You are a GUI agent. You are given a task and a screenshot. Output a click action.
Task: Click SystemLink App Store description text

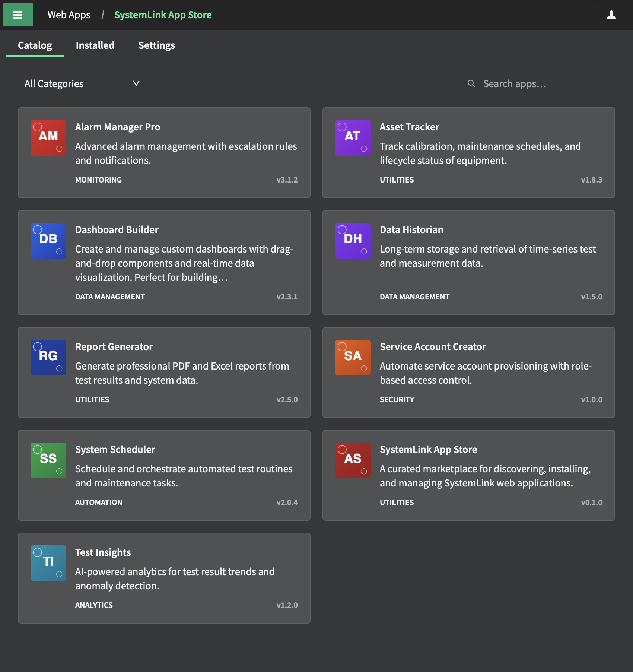tap(485, 476)
